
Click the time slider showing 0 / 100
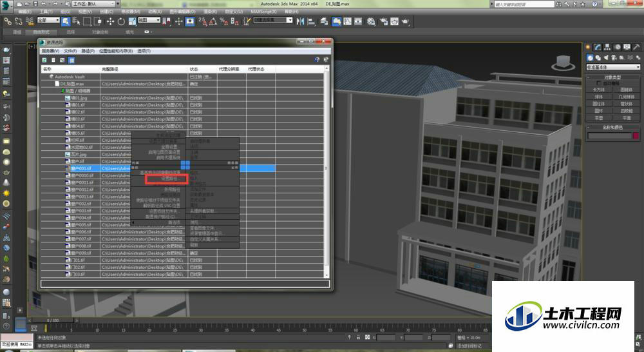point(53,320)
